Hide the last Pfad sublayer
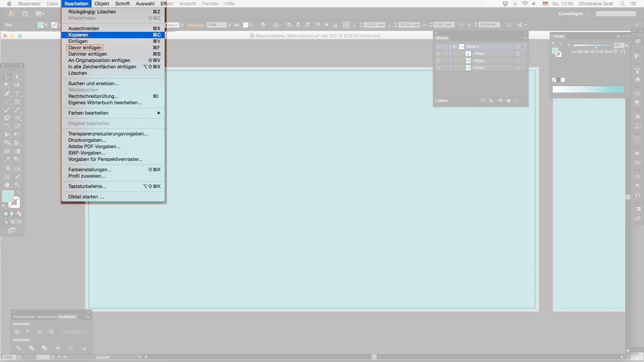The image size is (644, 362). point(438,68)
